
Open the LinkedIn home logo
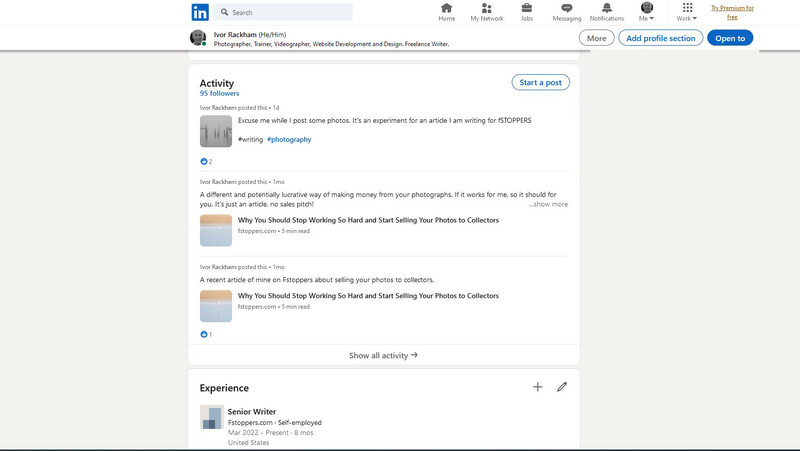tap(200, 12)
